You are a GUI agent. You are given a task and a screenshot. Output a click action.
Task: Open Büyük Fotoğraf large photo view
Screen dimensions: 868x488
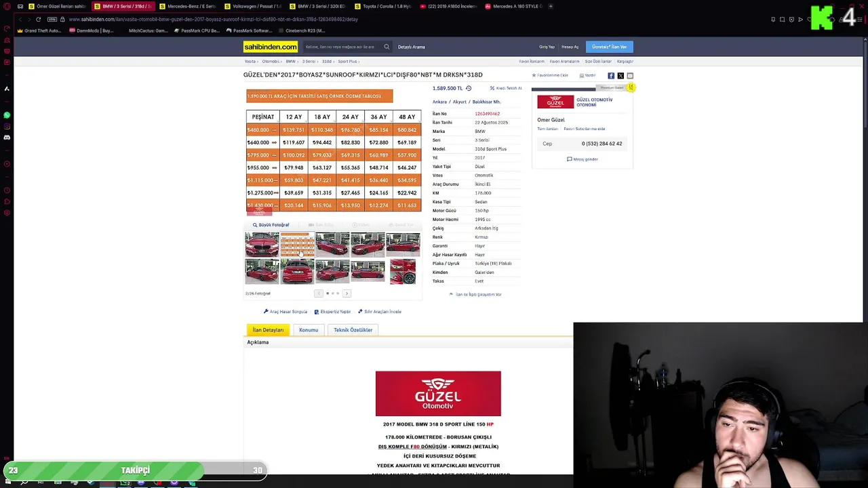(271, 225)
